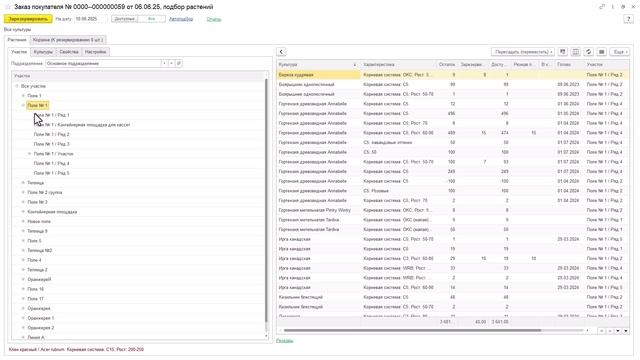
Task: Collapse the Все участки root node
Action: pyautogui.click(x=17, y=86)
